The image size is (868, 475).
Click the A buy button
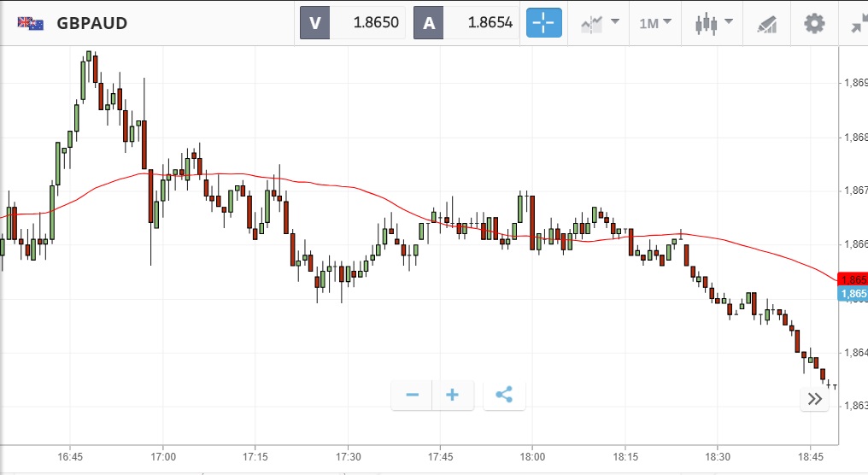[x=428, y=23]
